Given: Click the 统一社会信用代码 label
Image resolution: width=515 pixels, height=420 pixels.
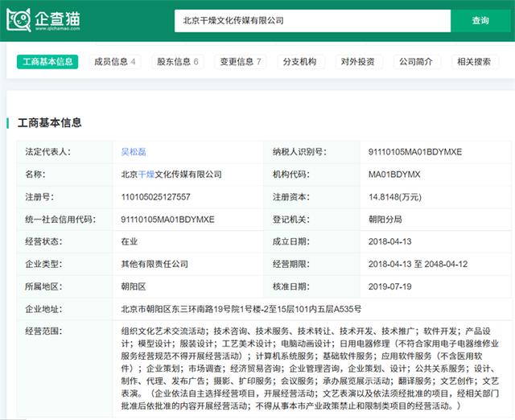Looking at the screenshot, I should tap(60, 220).
